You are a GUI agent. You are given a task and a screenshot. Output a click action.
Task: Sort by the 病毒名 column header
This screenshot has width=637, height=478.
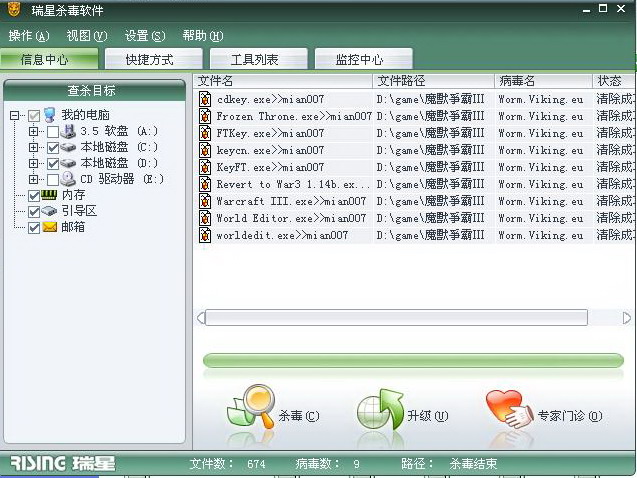pos(544,81)
